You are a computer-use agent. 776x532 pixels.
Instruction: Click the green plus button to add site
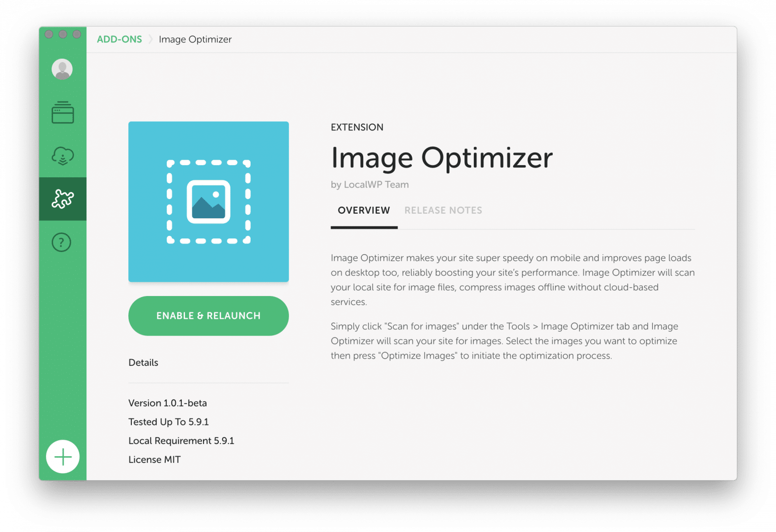(62, 456)
